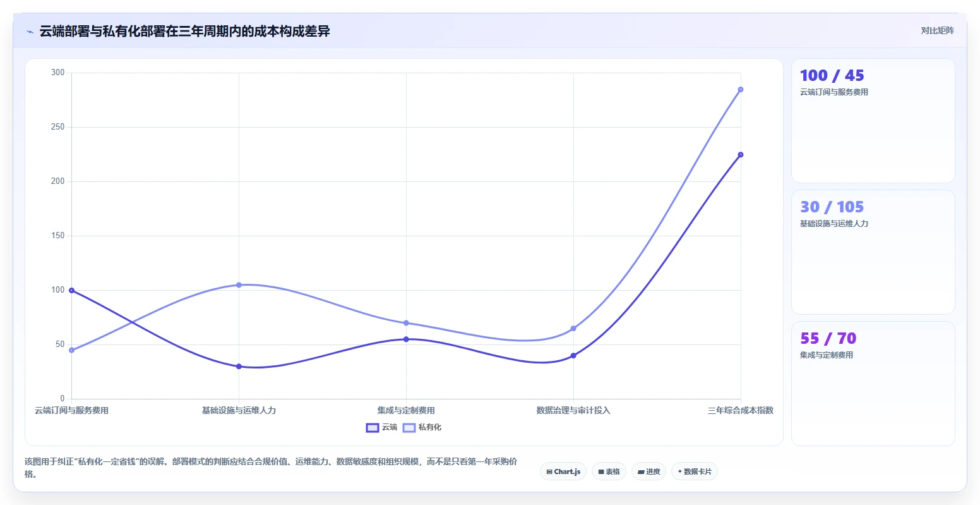Pick the 云端 data point at 数据治理与审计投入
This screenshot has width=980, height=505.
[x=573, y=356]
